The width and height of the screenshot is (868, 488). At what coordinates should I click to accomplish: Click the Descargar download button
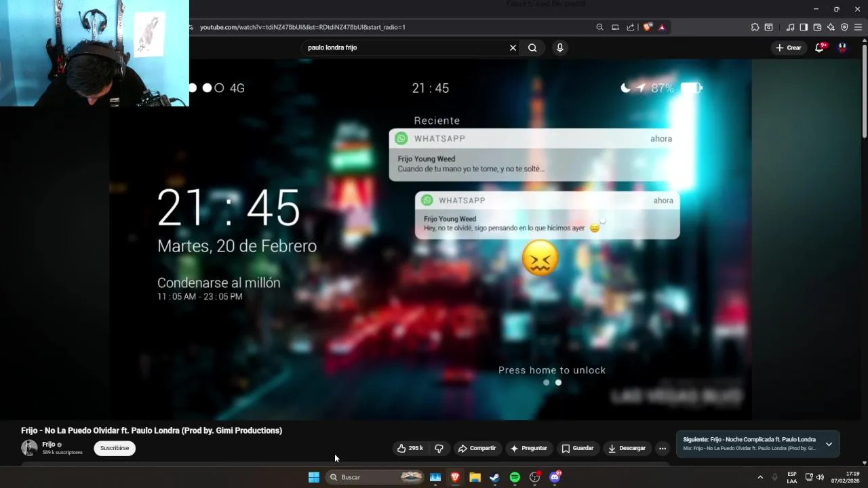(x=627, y=448)
